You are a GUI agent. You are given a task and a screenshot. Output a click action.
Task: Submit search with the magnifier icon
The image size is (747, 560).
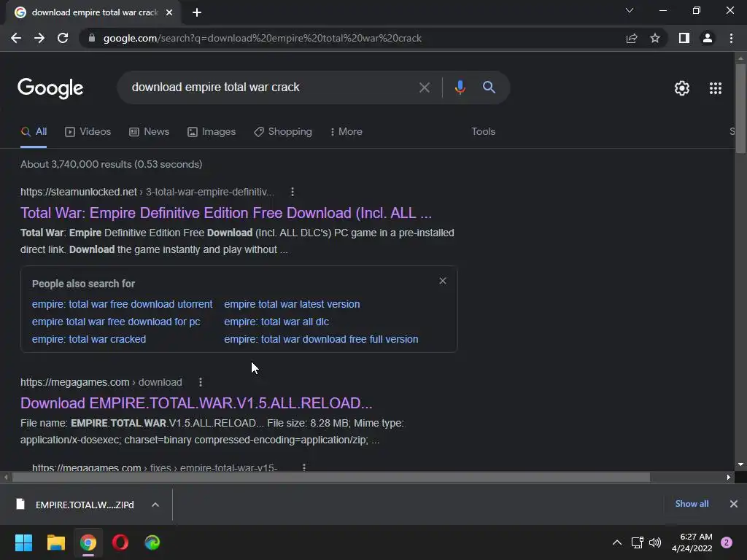tap(489, 87)
